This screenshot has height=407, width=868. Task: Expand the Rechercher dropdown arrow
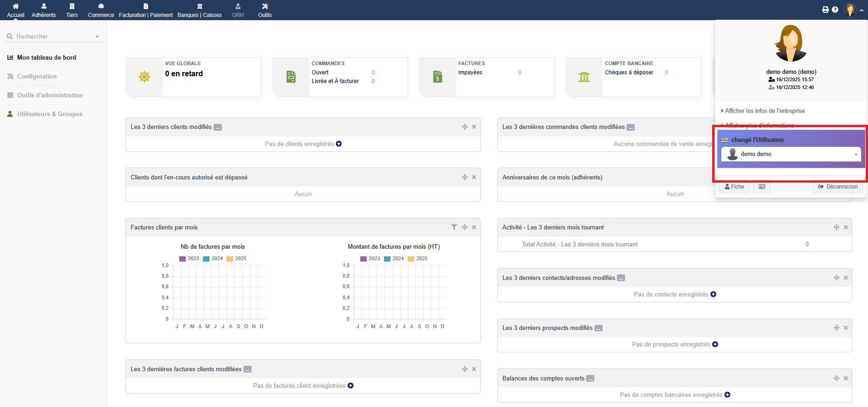pyautogui.click(x=97, y=37)
